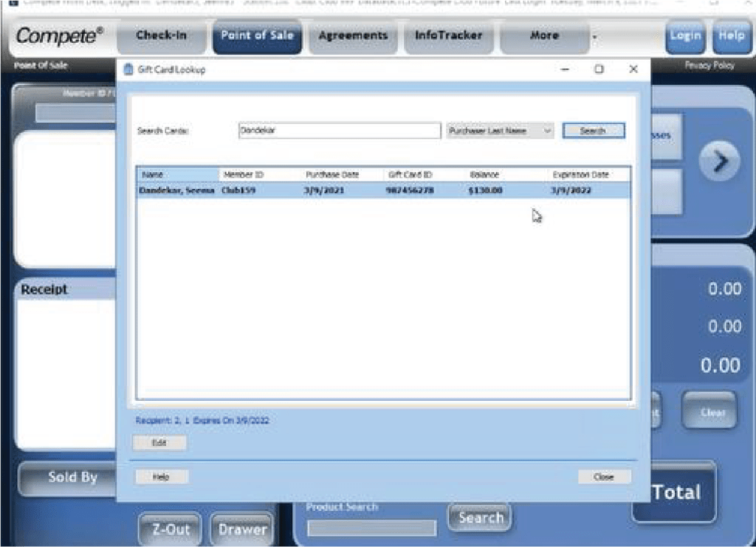Click the Clear button in Point of Sale
This screenshot has width=756, height=547.
(x=709, y=410)
